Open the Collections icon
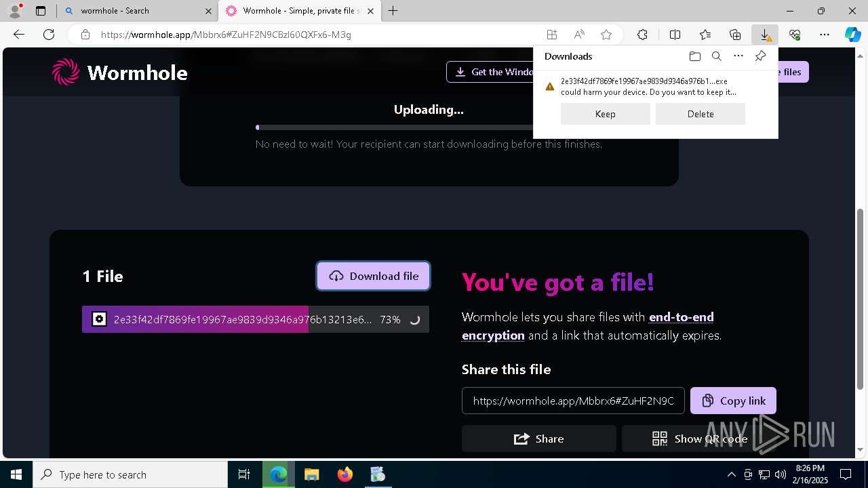 pyautogui.click(x=735, y=35)
